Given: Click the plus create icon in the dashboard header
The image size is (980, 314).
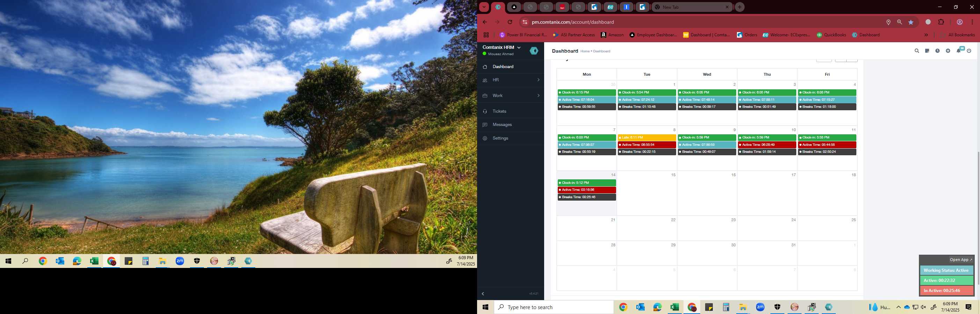Looking at the screenshot, I should click(x=948, y=51).
